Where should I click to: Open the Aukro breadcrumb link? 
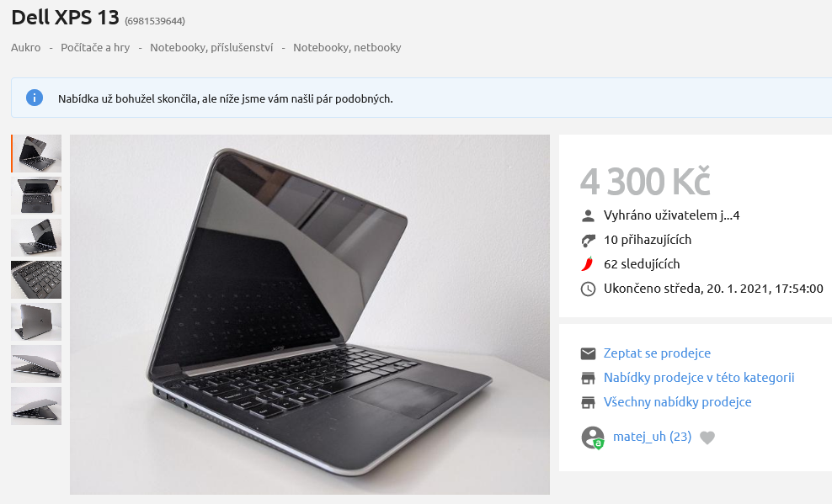(x=25, y=48)
